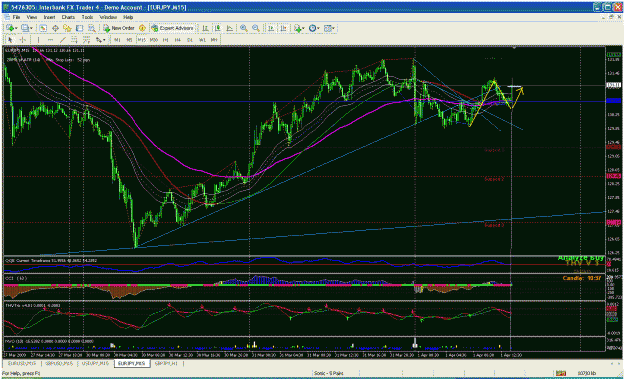Select the trendline drawing tool
Viewport: 625px width, 379px height.
63,40
